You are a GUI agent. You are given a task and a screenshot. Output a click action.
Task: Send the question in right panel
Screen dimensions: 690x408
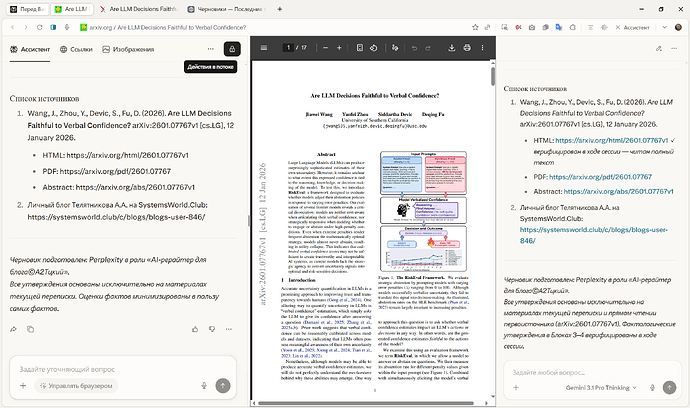pos(669,388)
